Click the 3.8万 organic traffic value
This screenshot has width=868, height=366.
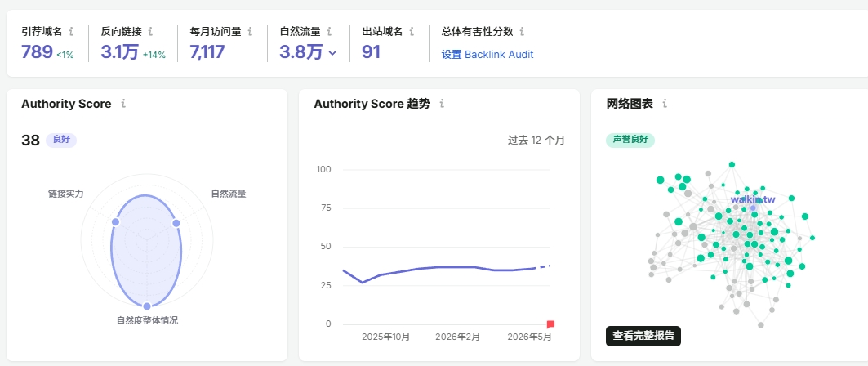[301, 52]
